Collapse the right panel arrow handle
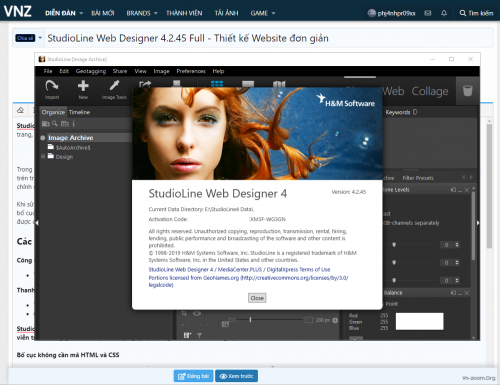The height and width of the screenshot is (385, 500). coord(478,223)
